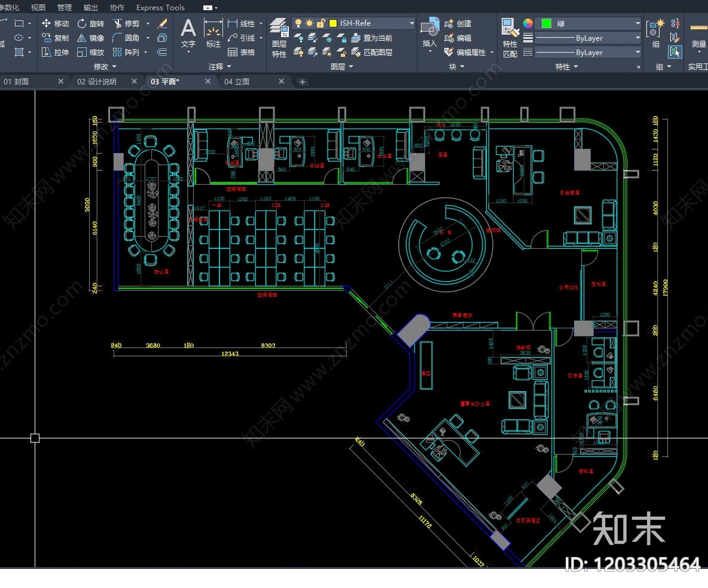
Task: Select the Array (阵列) tool
Action: (x=126, y=53)
